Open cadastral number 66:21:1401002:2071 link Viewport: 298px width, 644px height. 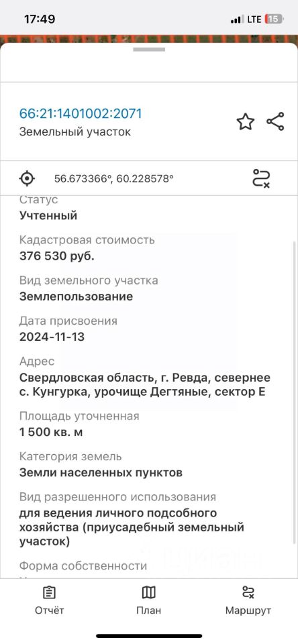tap(81, 113)
